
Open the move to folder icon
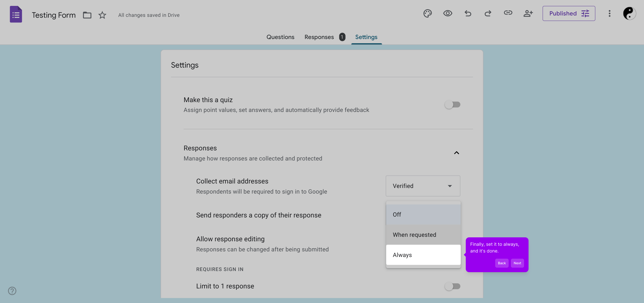point(87,15)
